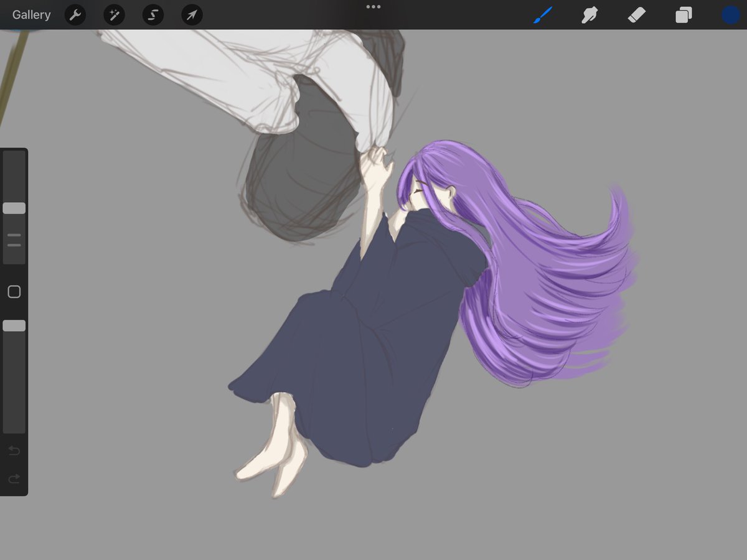Activate the Selection tool
This screenshot has height=560, width=747.
click(x=153, y=15)
